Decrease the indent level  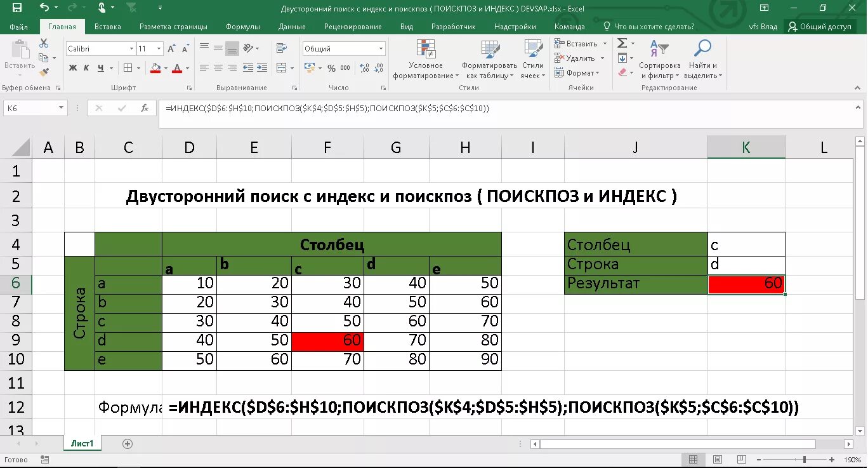click(x=248, y=68)
